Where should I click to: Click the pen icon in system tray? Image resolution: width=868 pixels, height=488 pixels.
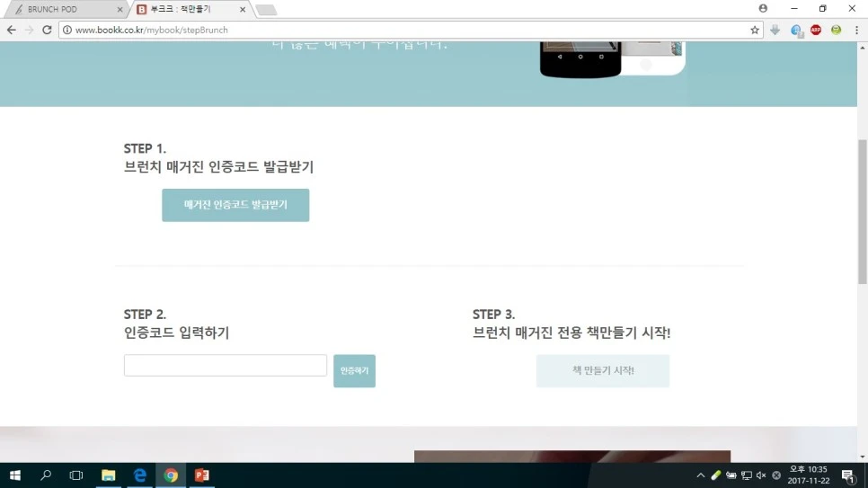click(x=716, y=475)
